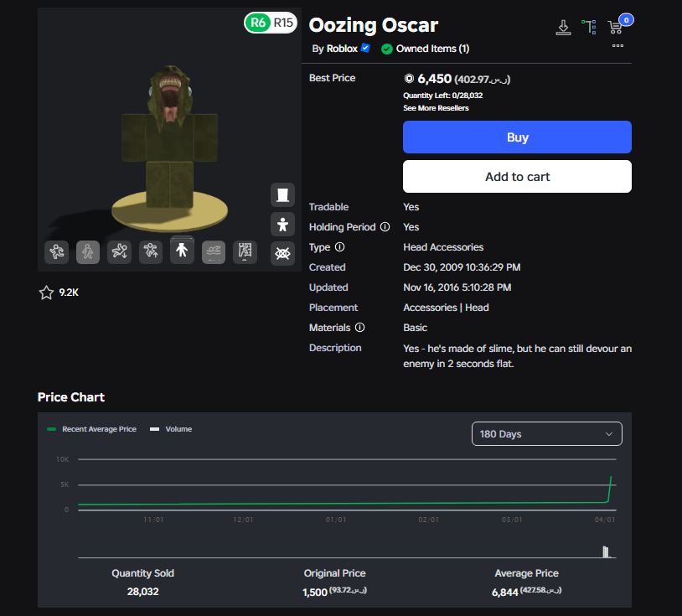This screenshot has width=682, height=616.
Task: Click Quantity Left: 0/28,032 text
Action: pyautogui.click(x=442, y=96)
